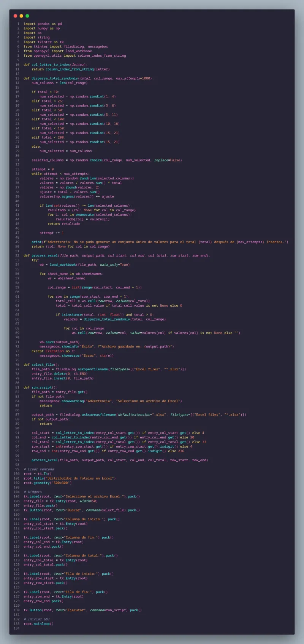Click the filedialog.asksaveasfilename line
304x644 pixels.
[139, 415]
